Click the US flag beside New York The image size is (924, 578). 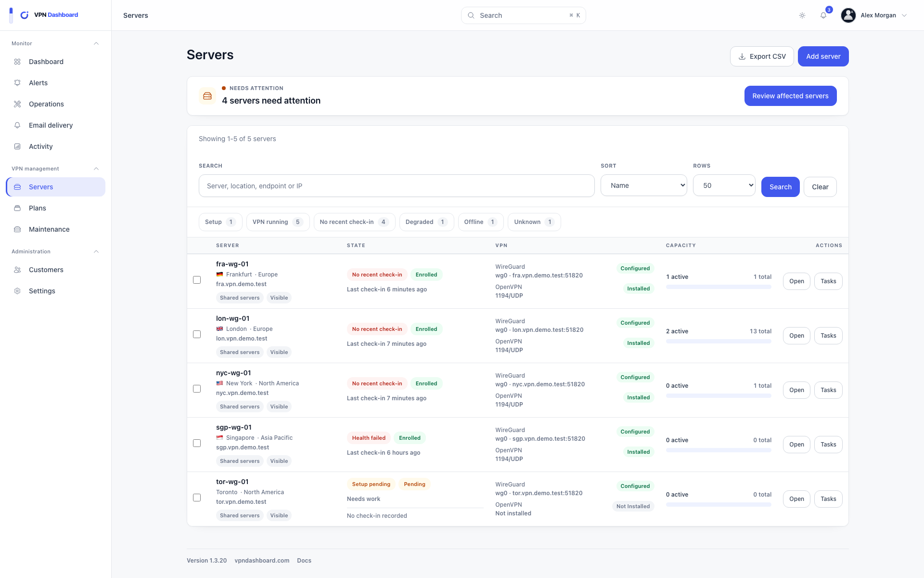[219, 383]
